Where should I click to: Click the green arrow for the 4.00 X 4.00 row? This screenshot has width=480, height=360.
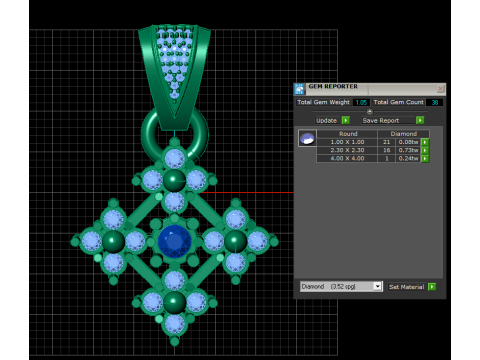(425, 159)
